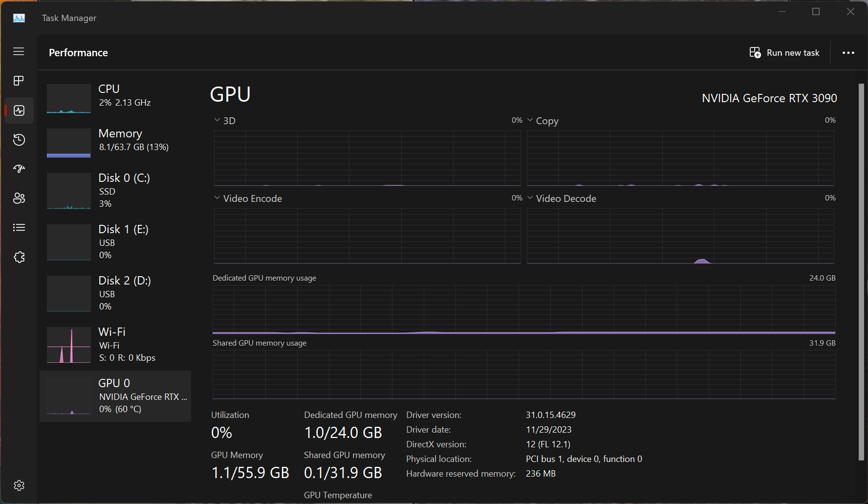Image resolution: width=868 pixels, height=504 pixels.
Task: Close the Task Manager window
Action: pos(850,12)
